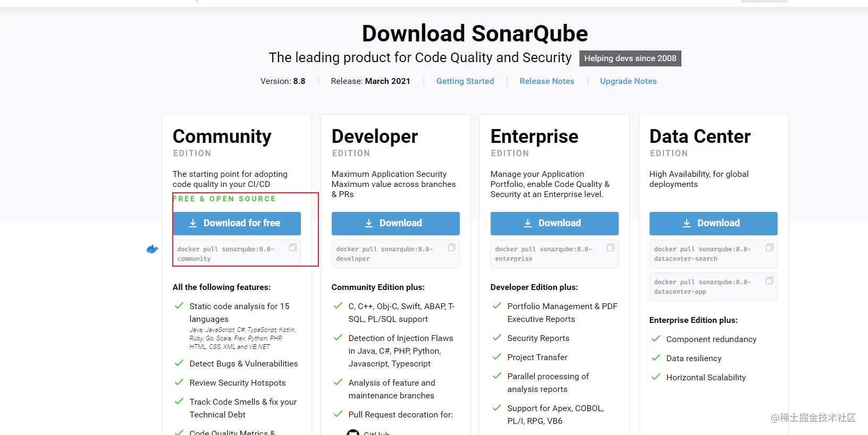Image resolution: width=868 pixels, height=435 pixels.
Task: Click the blue Docker whale icon
Action: pyautogui.click(x=153, y=249)
